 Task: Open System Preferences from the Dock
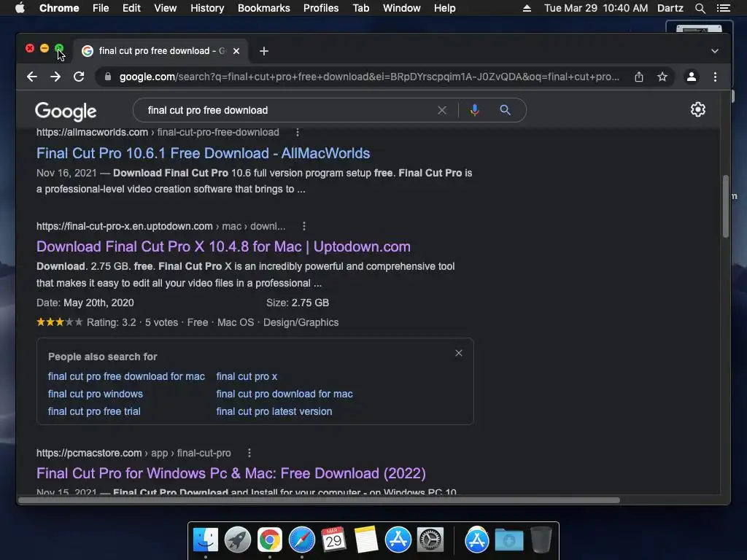[430, 540]
